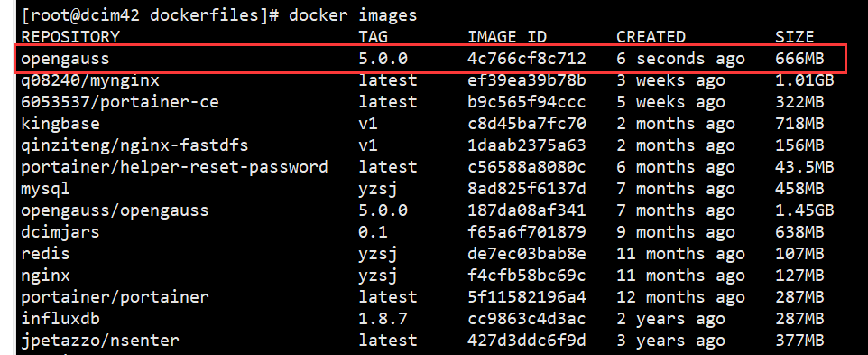Click the REPOSITORY column header
868x355 pixels.
click(x=69, y=37)
